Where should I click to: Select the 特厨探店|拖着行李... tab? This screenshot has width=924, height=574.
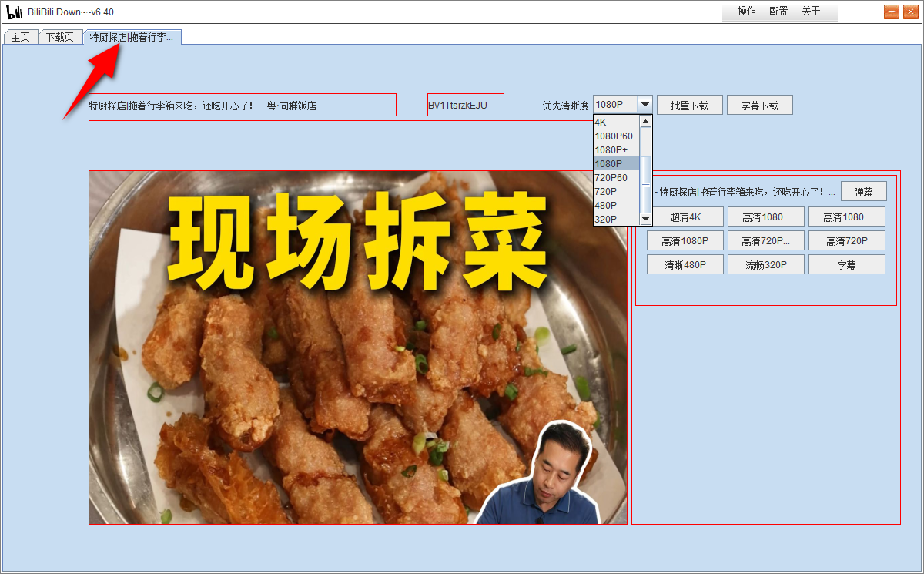(131, 35)
